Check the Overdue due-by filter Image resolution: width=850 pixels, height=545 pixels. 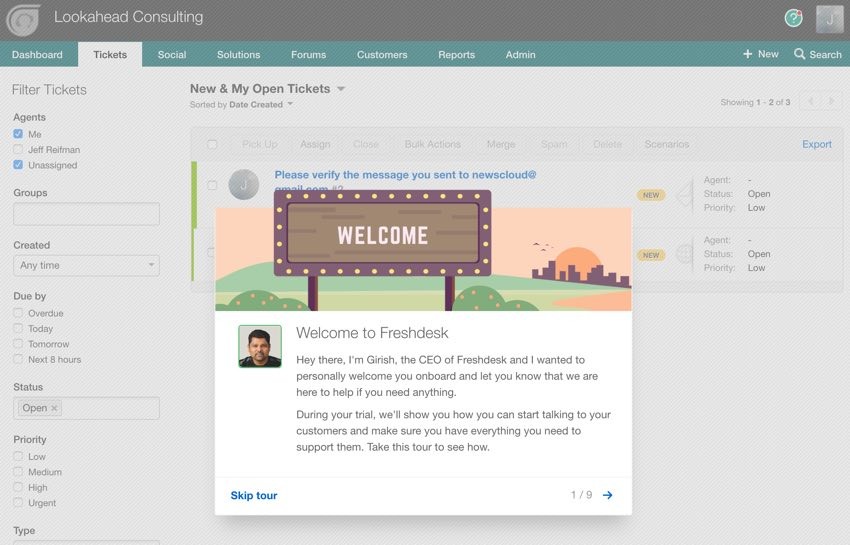coord(18,313)
